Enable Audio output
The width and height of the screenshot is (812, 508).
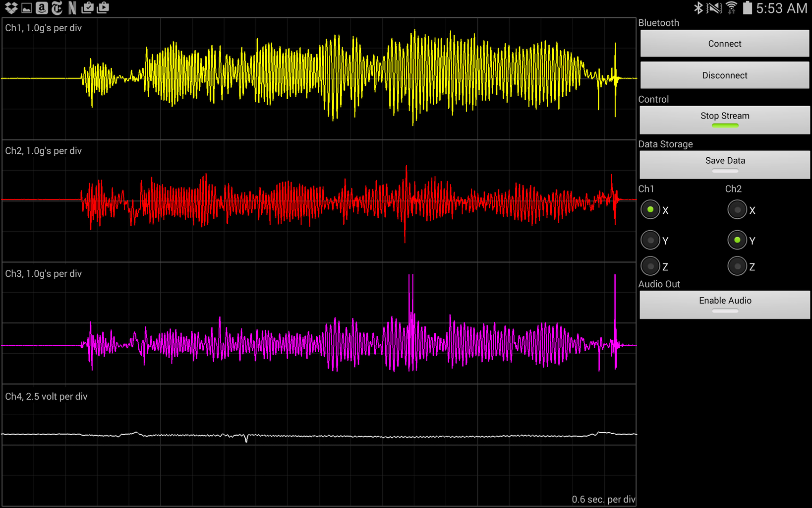point(724,304)
